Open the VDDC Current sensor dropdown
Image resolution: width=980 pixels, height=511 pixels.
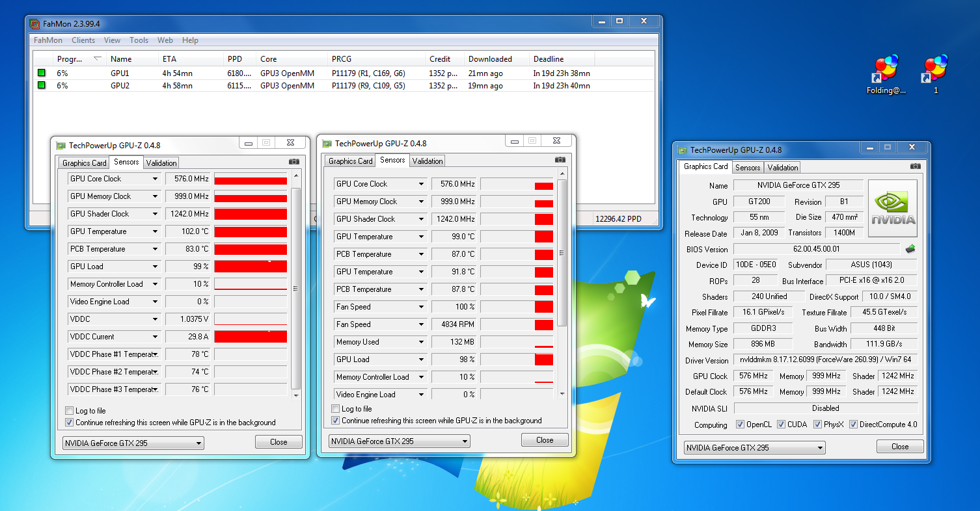tap(155, 337)
